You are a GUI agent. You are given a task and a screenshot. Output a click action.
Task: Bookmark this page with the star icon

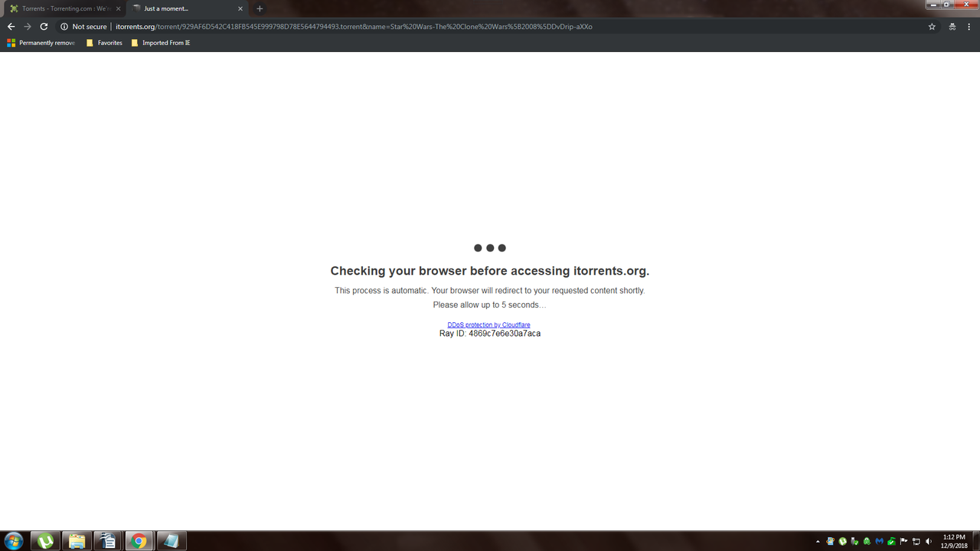[932, 26]
